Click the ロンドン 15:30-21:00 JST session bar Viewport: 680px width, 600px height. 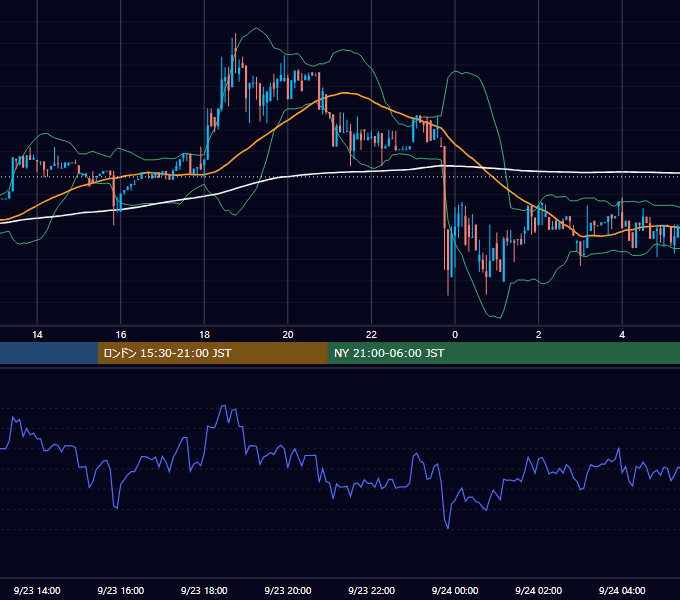click(x=212, y=353)
